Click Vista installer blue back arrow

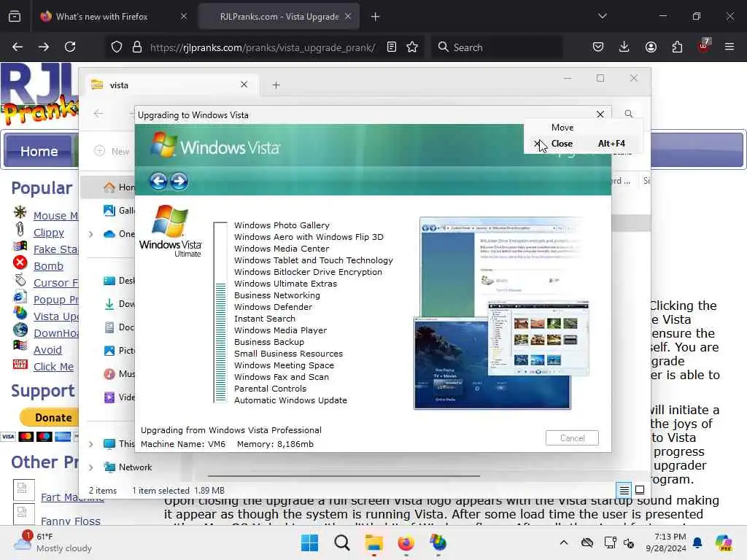158,181
